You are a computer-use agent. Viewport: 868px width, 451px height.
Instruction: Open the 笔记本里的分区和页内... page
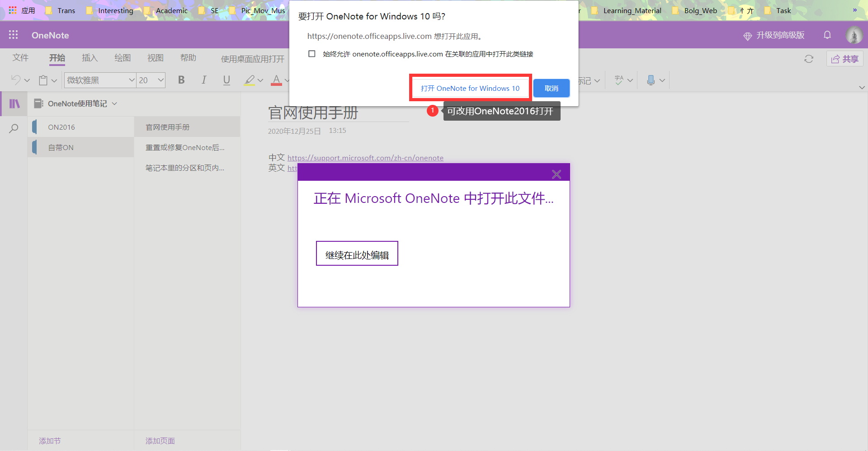[x=187, y=168]
